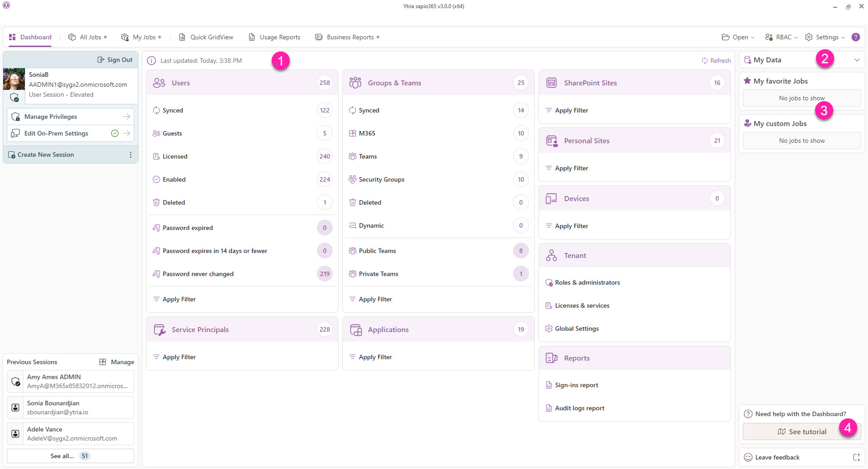
Task: Select Public Teams row
Action: point(439,251)
